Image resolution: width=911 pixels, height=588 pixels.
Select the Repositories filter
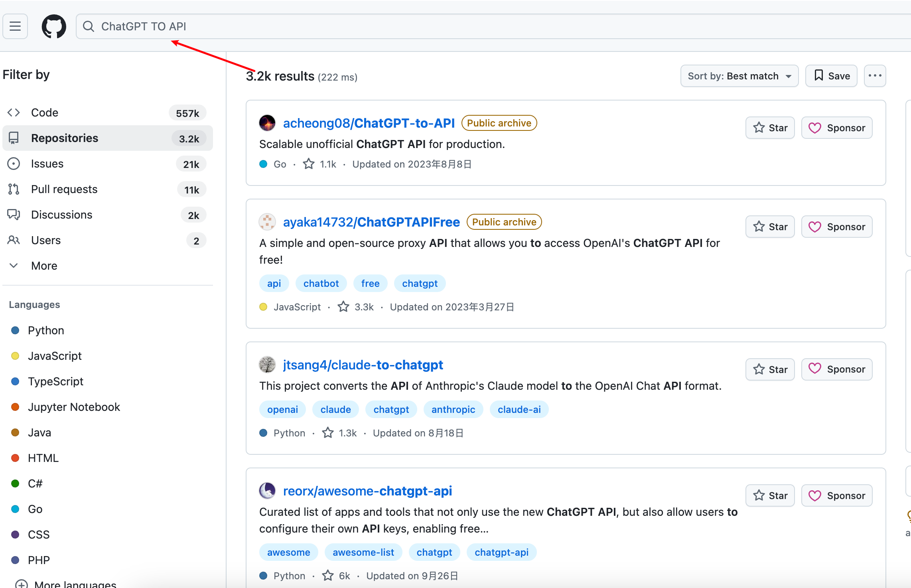pos(64,138)
